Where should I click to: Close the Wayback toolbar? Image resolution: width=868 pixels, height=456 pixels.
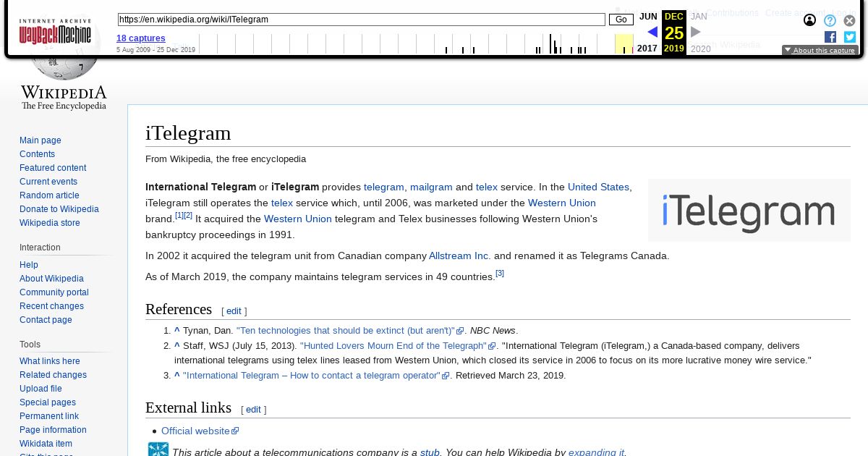(850, 20)
